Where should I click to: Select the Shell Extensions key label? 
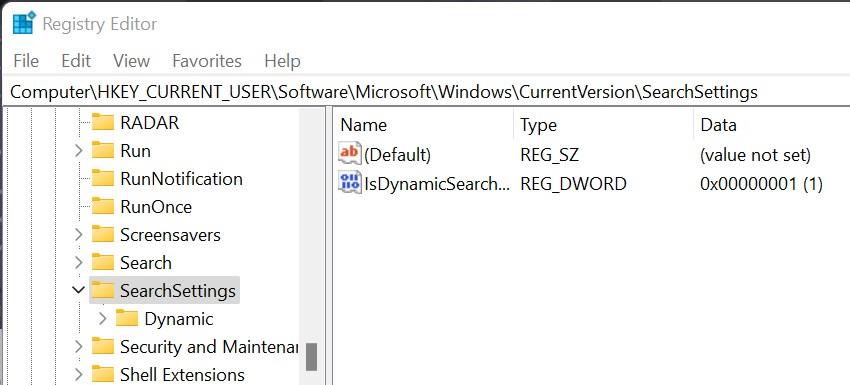pos(183,374)
